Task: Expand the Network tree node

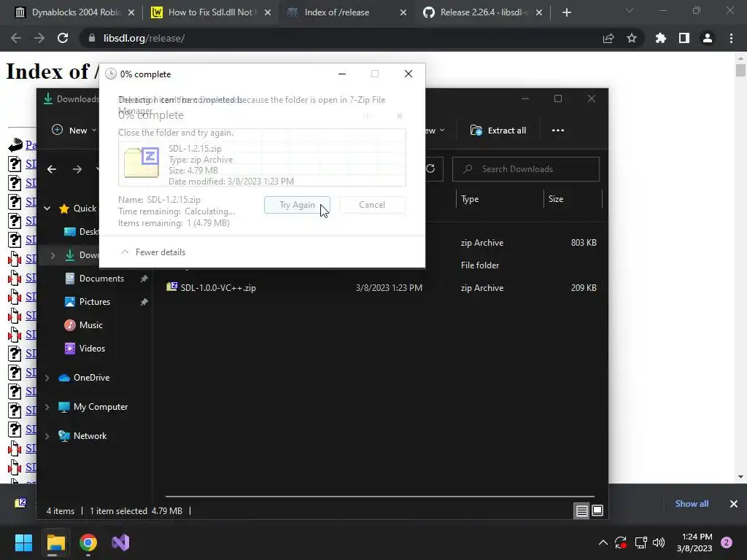Action: [x=47, y=436]
